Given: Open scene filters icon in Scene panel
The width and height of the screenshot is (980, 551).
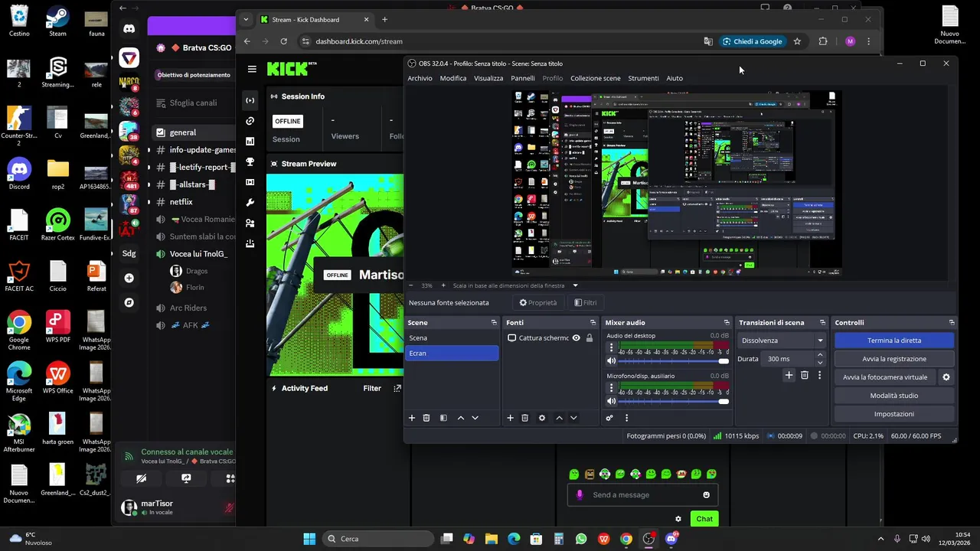Looking at the screenshot, I should coord(443,418).
